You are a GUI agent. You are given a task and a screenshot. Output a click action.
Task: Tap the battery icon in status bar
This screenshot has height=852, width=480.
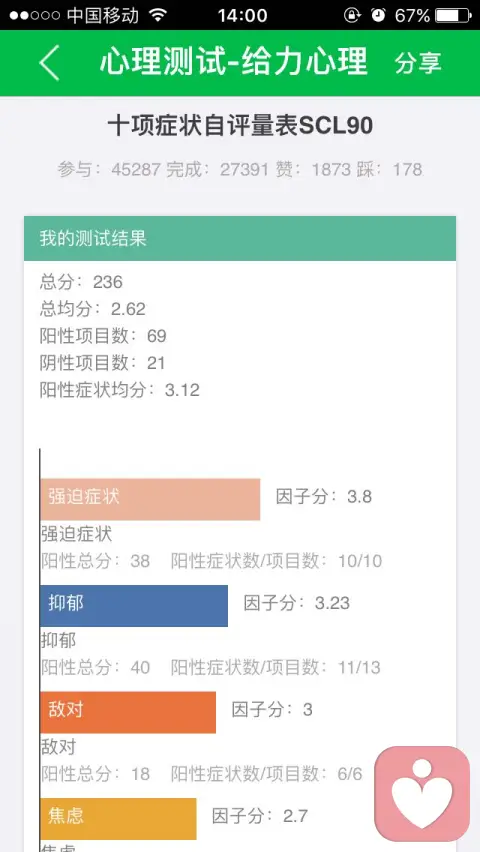[453, 15]
